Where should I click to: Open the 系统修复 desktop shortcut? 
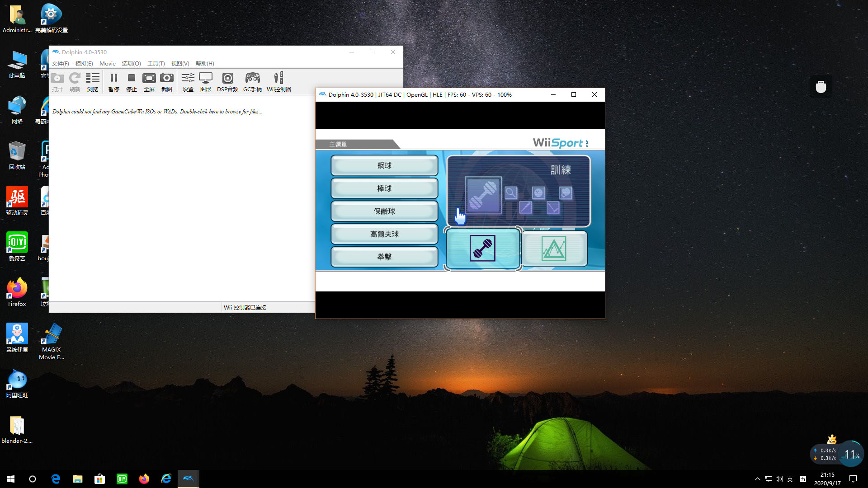coord(17,338)
